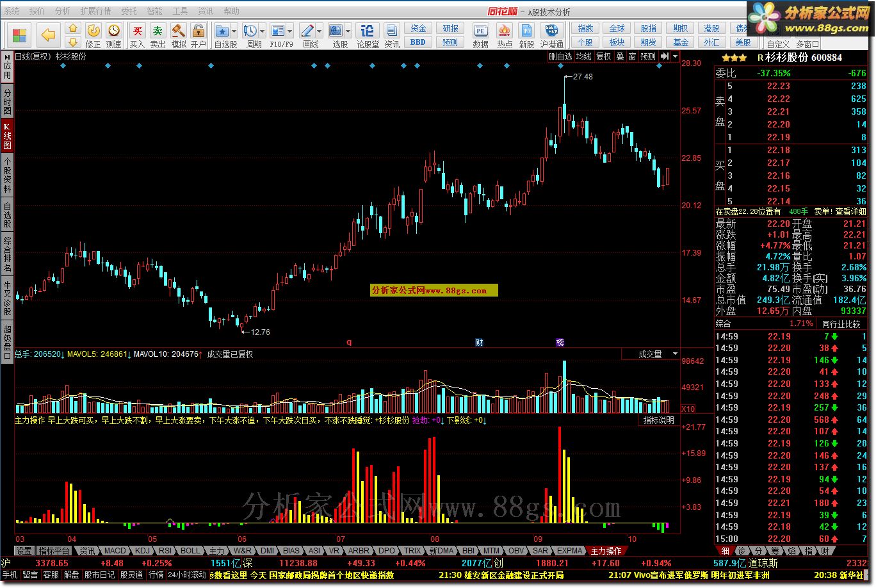Toggle 复权 price adjustment in chart header

point(603,56)
